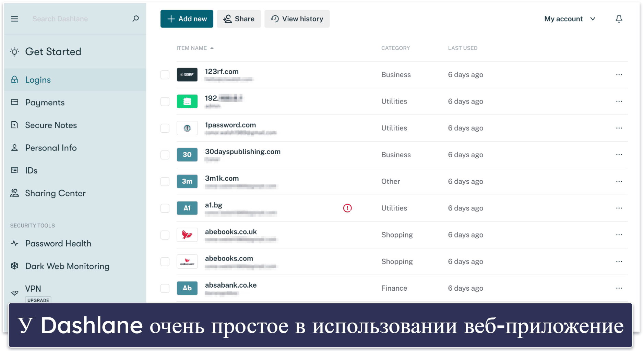644x351 pixels.
Task: Sort by Item Name column arrow
Action: [x=212, y=48]
